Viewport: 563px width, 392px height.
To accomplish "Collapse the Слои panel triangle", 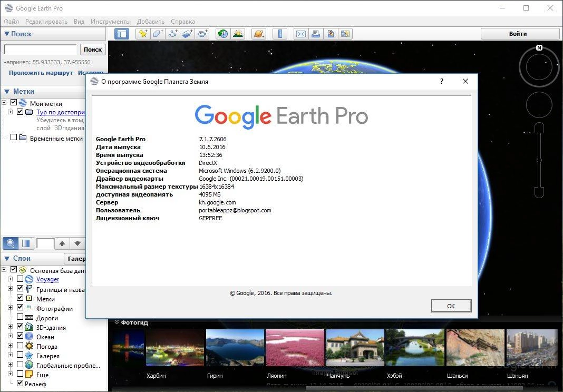I will (x=6, y=259).
